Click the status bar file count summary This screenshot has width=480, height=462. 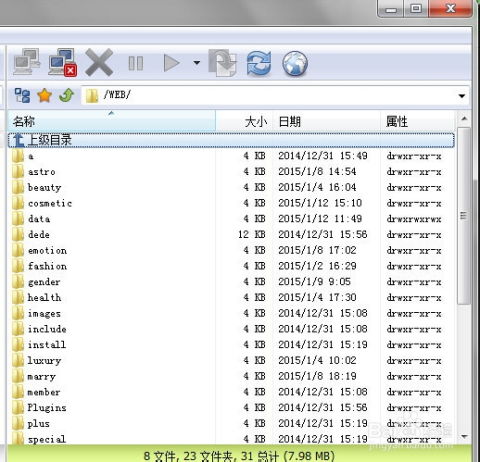click(x=239, y=455)
